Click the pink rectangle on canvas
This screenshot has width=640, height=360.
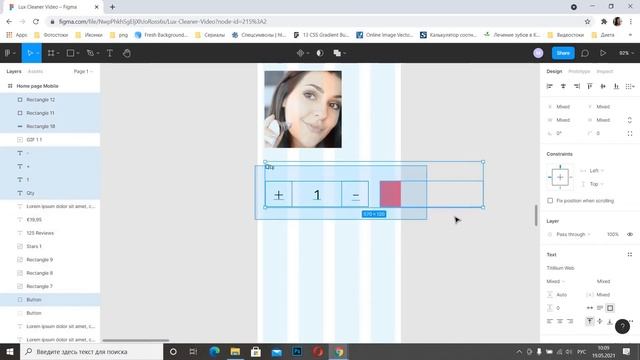point(390,194)
